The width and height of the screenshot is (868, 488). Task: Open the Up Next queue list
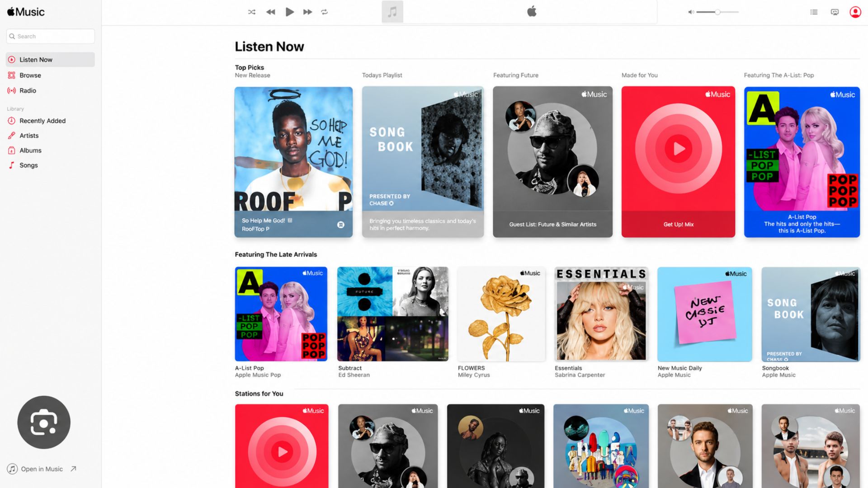coord(814,12)
